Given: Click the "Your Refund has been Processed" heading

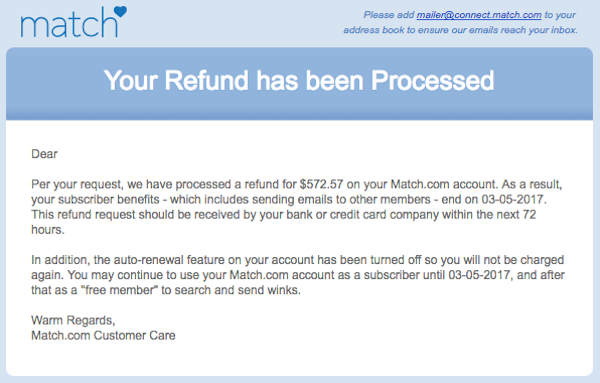Looking at the screenshot, I should (x=299, y=81).
